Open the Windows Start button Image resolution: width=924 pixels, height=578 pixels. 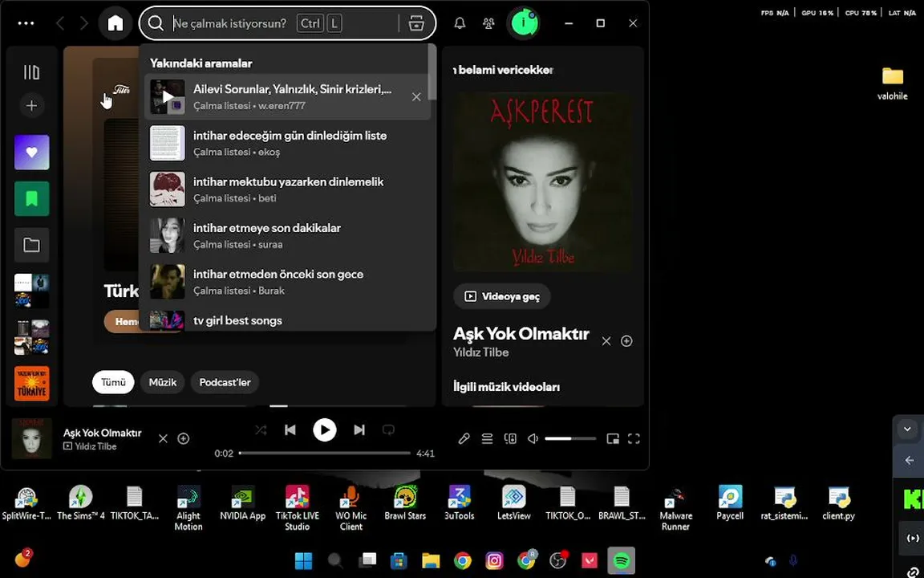click(303, 561)
